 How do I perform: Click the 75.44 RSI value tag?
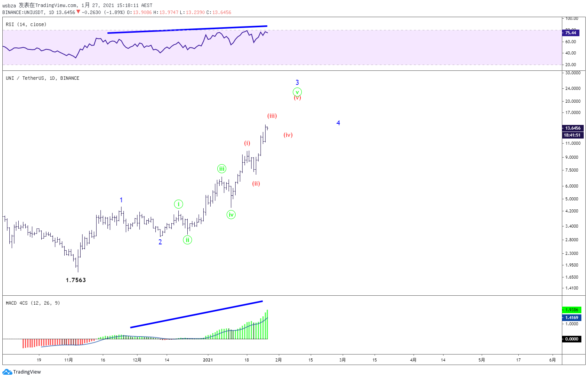click(x=571, y=33)
